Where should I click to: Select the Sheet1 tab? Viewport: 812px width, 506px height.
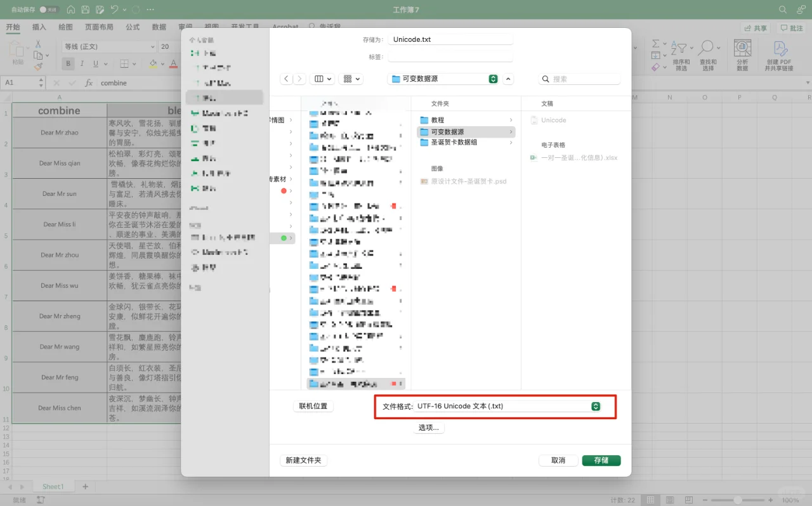[x=53, y=486]
